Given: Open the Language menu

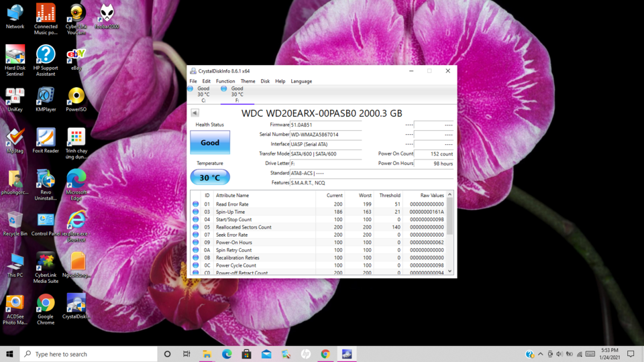Looking at the screenshot, I should (x=301, y=81).
